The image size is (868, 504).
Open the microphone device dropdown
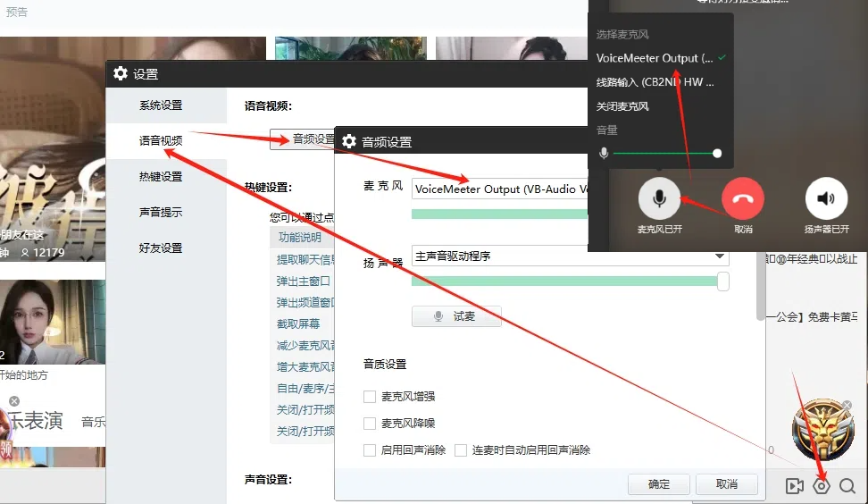pyautogui.click(x=499, y=189)
